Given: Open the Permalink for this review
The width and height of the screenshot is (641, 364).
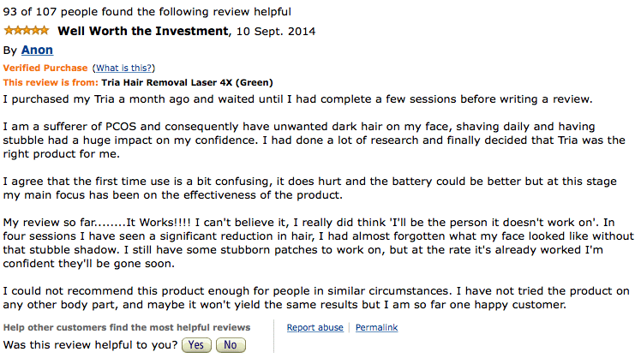Looking at the screenshot, I should pos(376,328).
